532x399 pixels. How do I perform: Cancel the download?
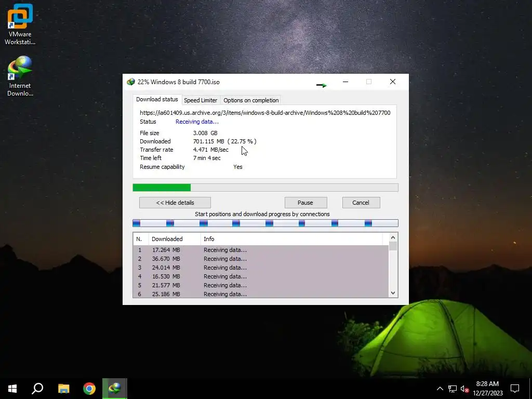[x=361, y=203]
